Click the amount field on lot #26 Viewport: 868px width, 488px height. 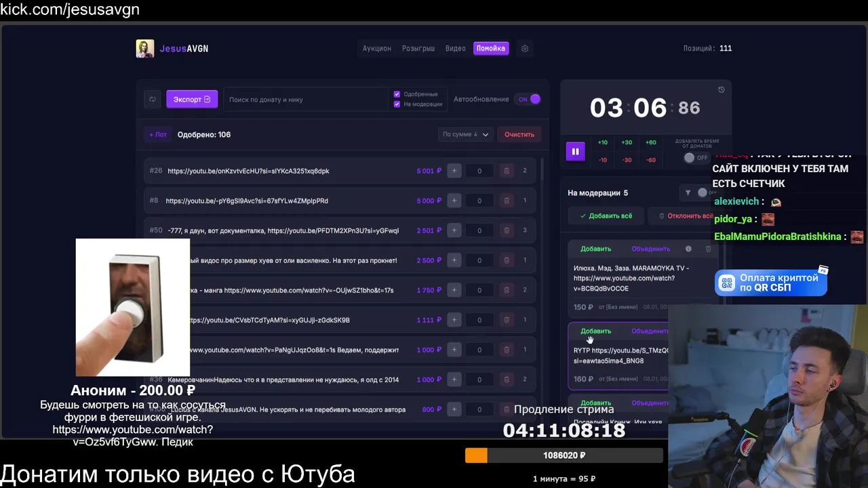(x=479, y=171)
